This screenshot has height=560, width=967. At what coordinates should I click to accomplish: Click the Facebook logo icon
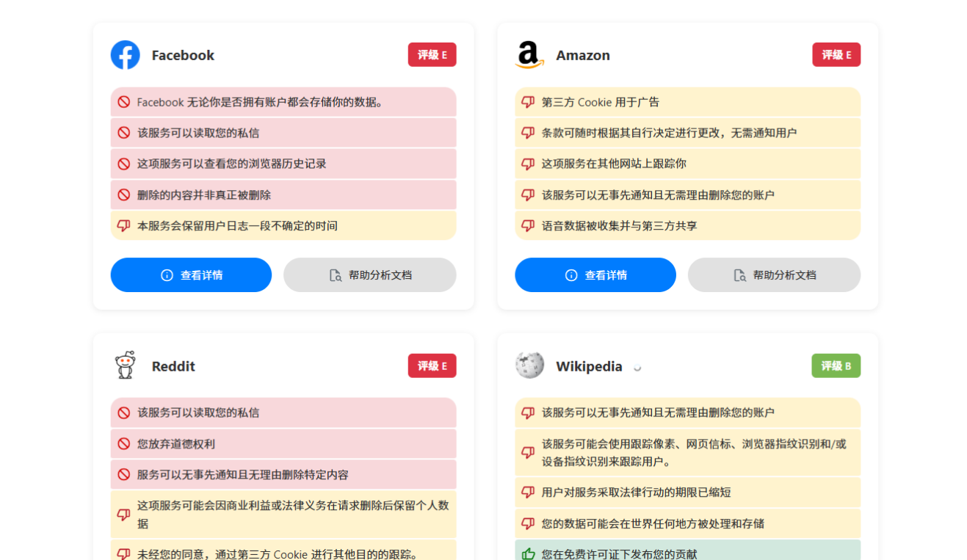(126, 55)
